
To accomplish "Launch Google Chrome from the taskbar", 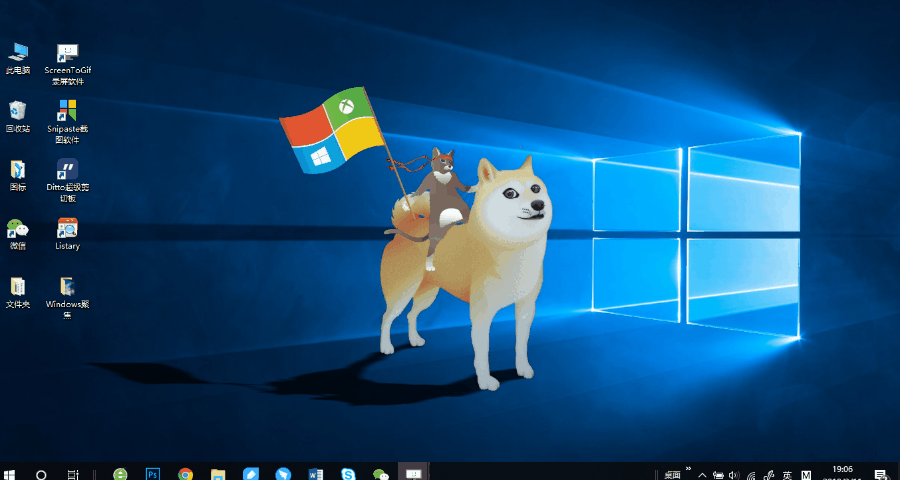I will pos(185,474).
